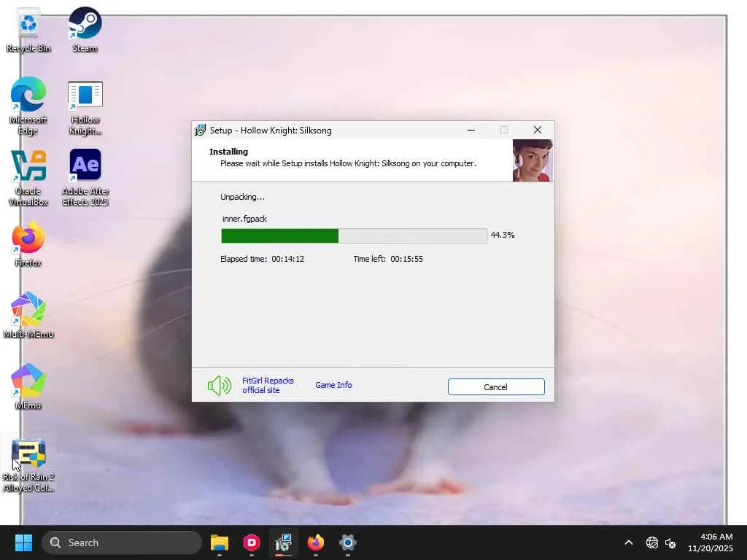
Task: Click the muted volume tray icon
Action: click(670, 542)
